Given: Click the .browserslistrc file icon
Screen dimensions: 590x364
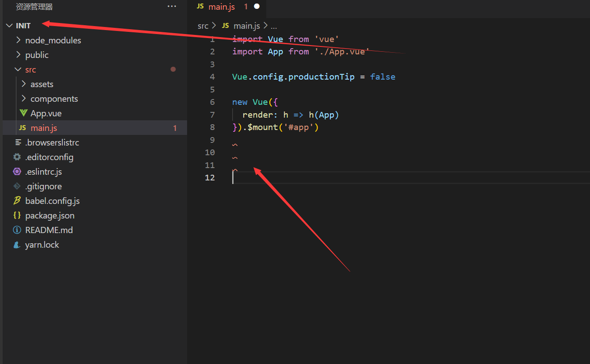Looking at the screenshot, I should 18,142.
